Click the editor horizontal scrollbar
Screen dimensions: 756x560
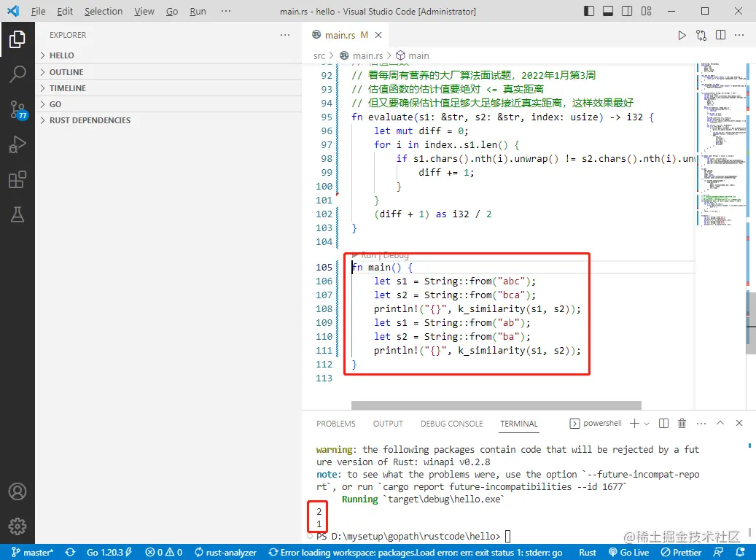pyautogui.click(x=496, y=405)
